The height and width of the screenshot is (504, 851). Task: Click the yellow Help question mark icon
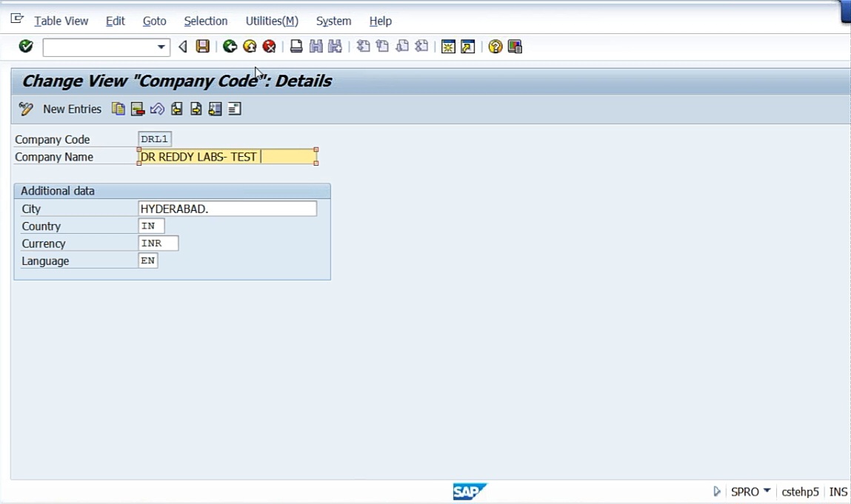pos(495,47)
